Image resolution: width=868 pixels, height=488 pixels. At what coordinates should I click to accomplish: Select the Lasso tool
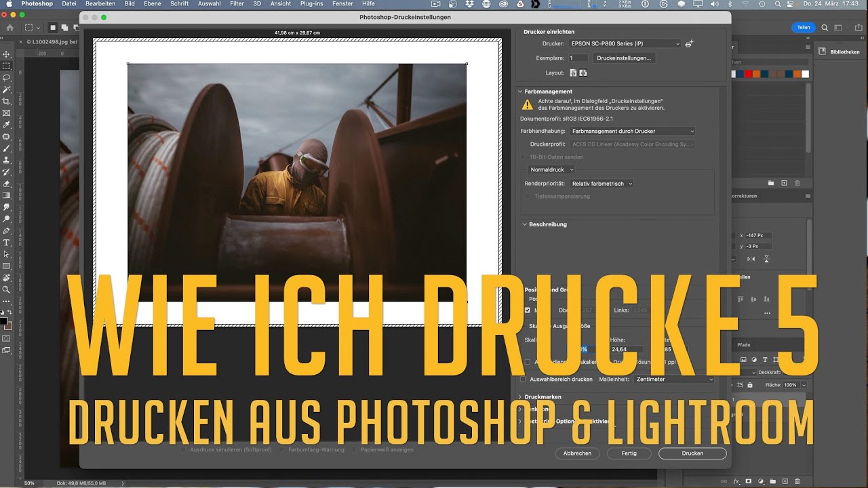coord(7,77)
